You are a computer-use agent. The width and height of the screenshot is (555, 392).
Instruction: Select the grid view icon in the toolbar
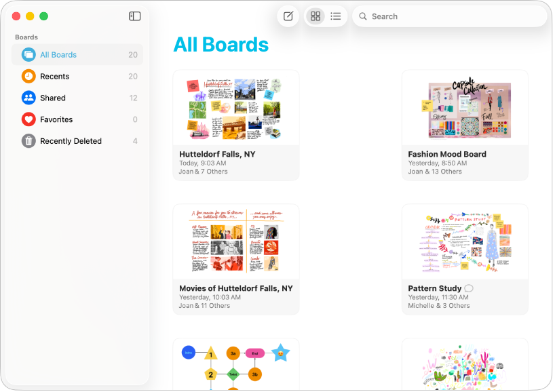(x=315, y=16)
